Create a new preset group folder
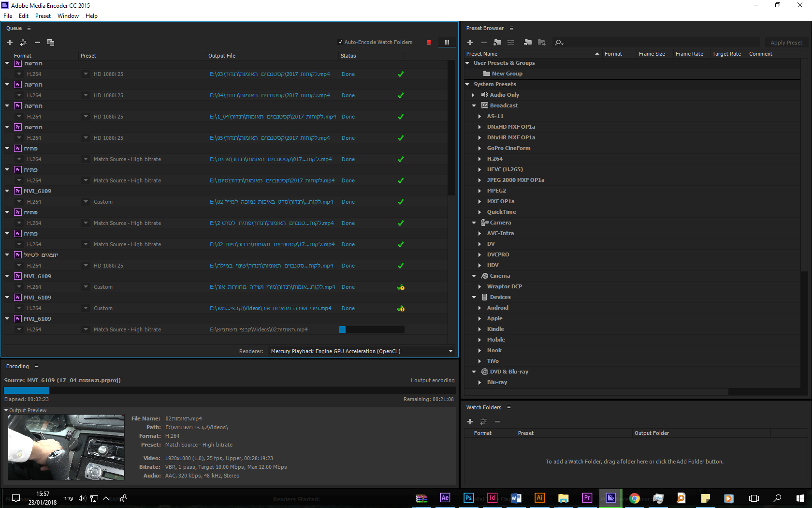This screenshot has height=508, width=812. [x=497, y=43]
